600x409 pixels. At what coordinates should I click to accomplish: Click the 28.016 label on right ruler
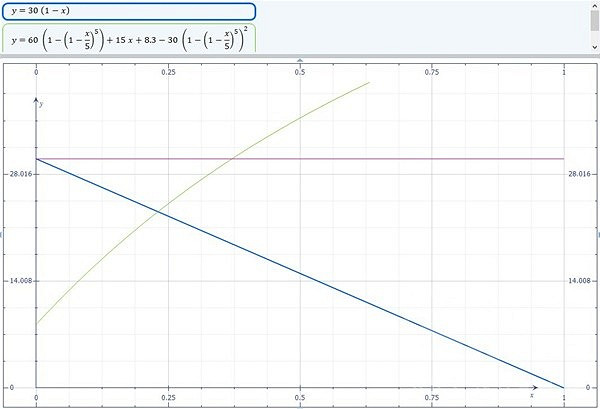581,174
